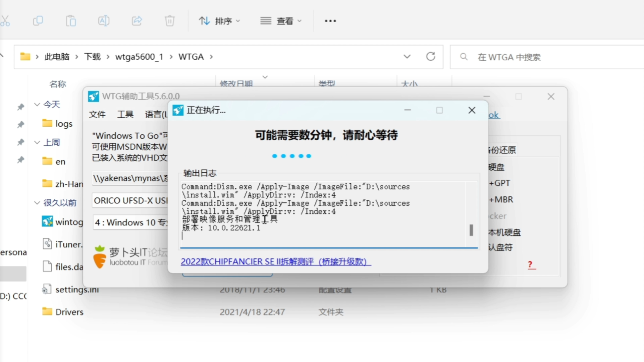Screen dimensions: 644x362
Task: Close the 正在执行 dialog
Action: pyautogui.click(x=472, y=110)
